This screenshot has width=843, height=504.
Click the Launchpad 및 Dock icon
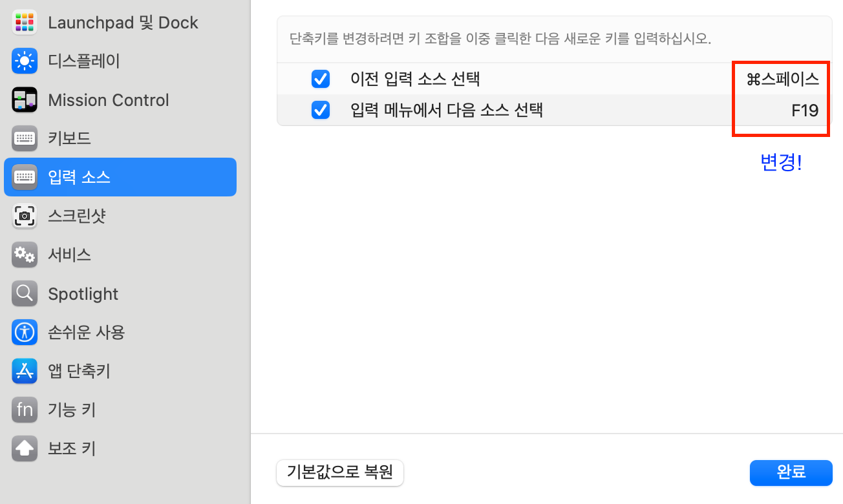(25, 23)
